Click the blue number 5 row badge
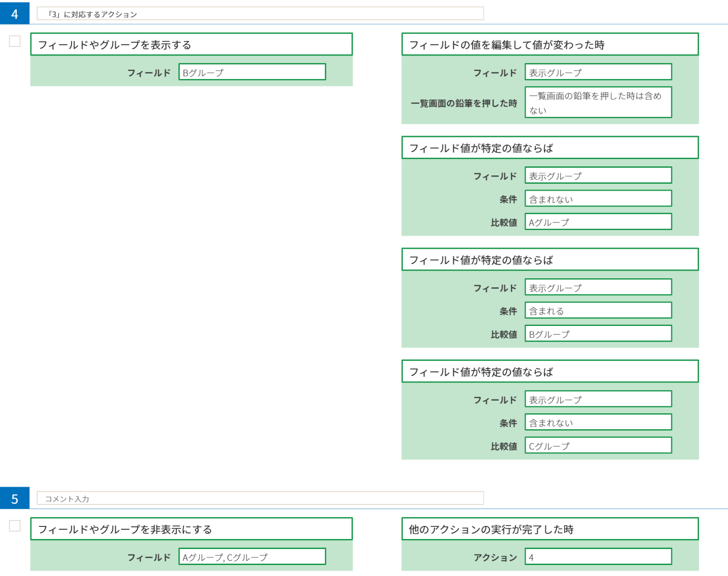Screen dimensions: 728x576 tap(15, 498)
